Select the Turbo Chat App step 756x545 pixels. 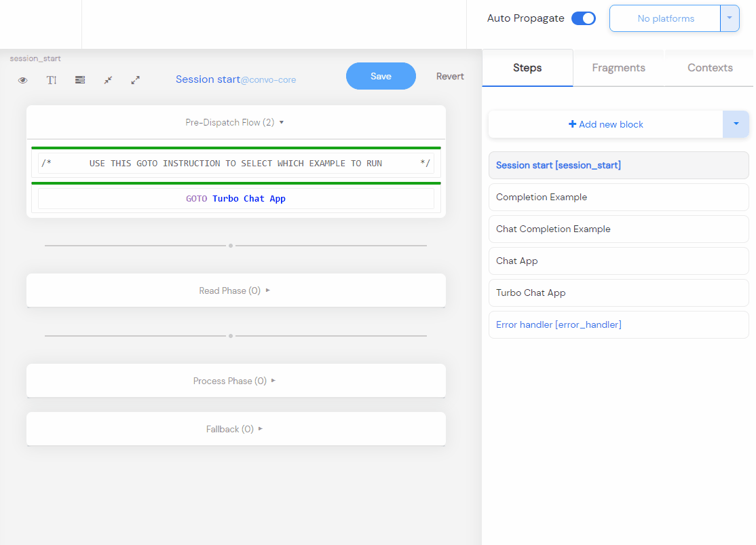tap(619, 293)
